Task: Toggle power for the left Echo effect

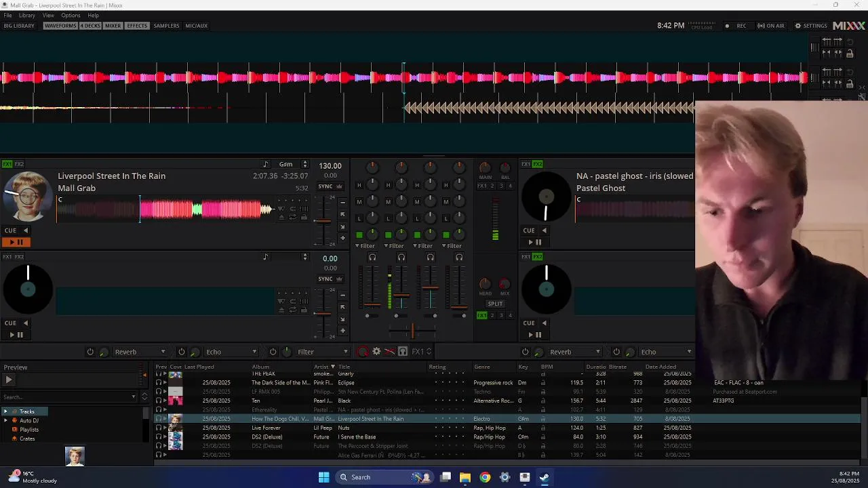Action: click(x=182, y=352)
